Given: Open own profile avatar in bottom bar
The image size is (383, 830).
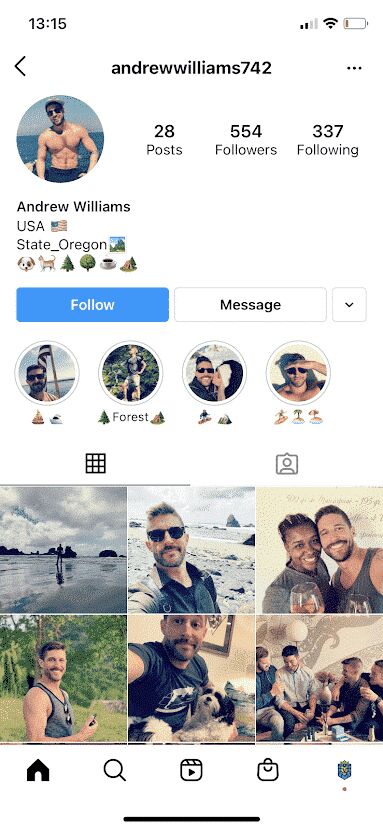Looking at the screenshot, I should pyautogui.click(x=344, y=770).
